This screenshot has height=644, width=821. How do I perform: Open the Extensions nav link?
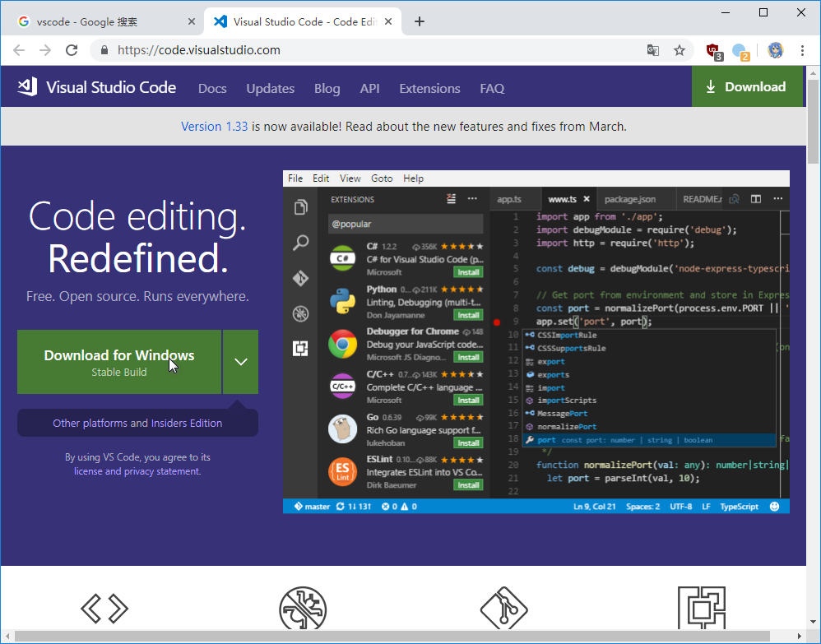tap(430, 89)
